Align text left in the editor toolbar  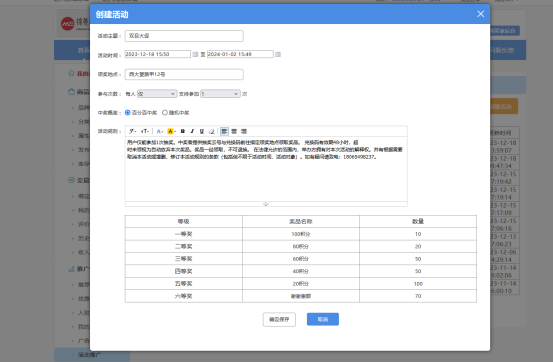tap(224, 131)
